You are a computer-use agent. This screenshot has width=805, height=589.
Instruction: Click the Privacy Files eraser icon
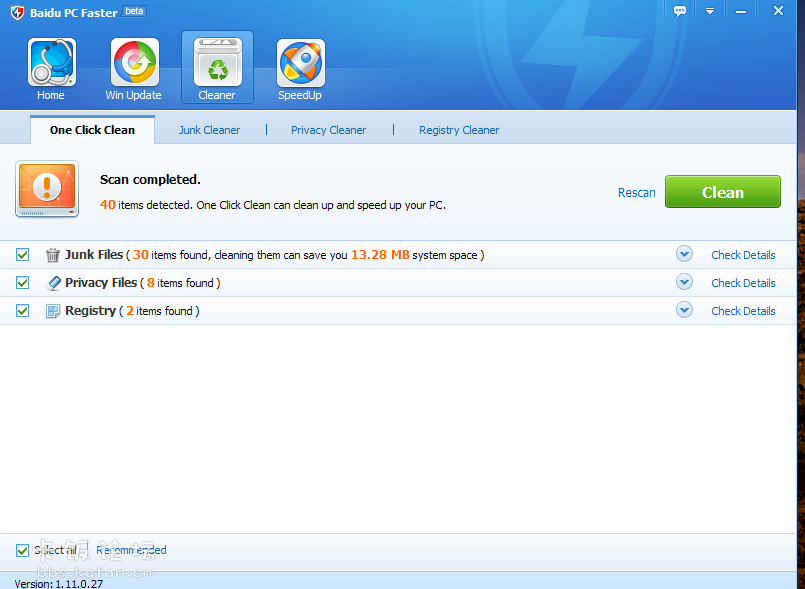pos(53,283)
